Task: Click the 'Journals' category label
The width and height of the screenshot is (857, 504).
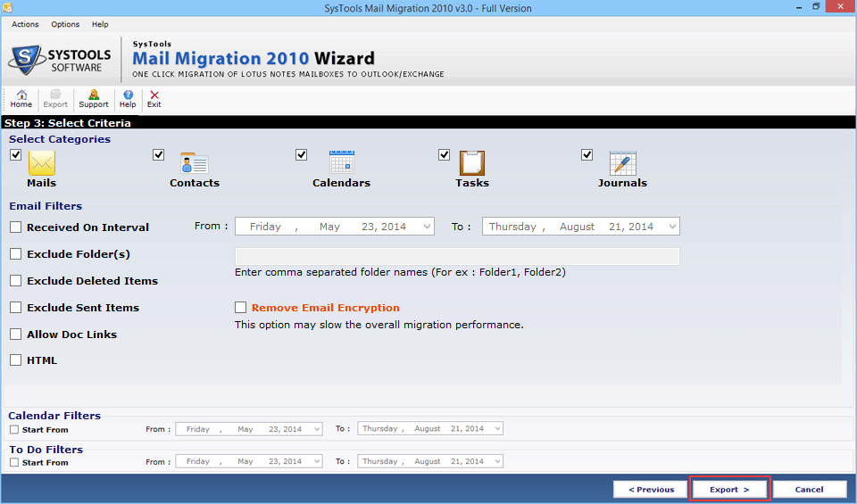Action: 622,183
